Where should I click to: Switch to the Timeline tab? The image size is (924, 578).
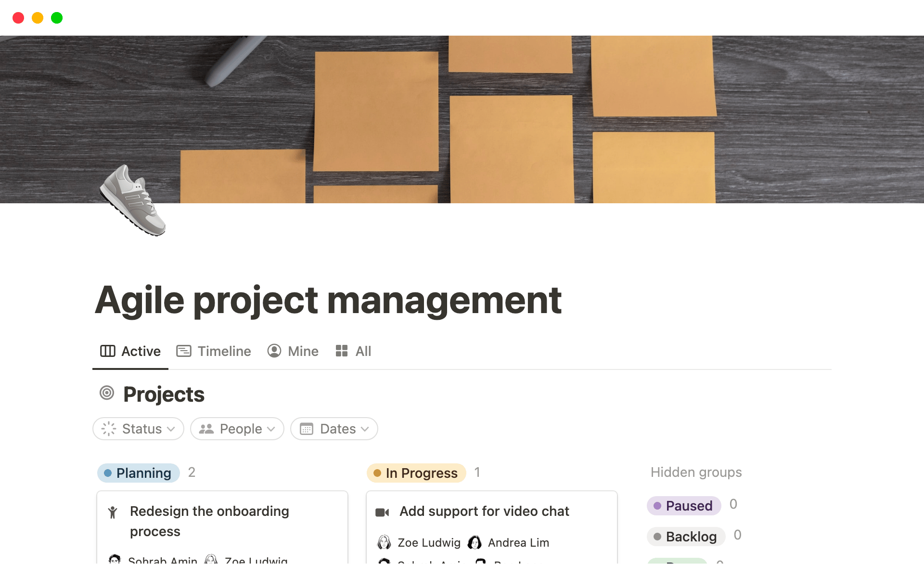[224, 351]
